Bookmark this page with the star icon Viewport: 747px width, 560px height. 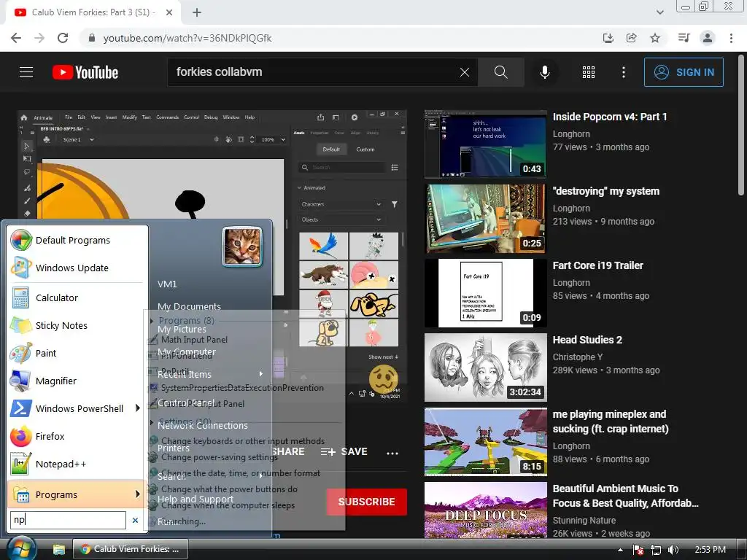(x=655, y=38)
